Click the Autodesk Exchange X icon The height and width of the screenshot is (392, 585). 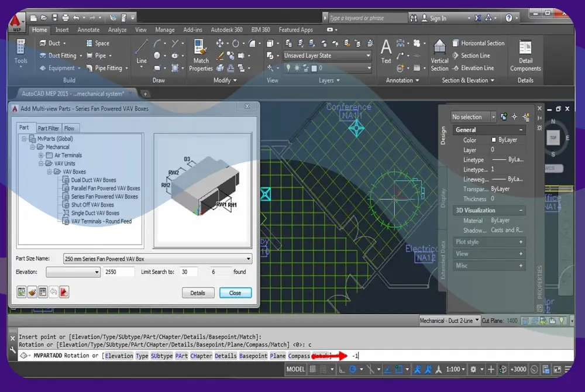477,18
